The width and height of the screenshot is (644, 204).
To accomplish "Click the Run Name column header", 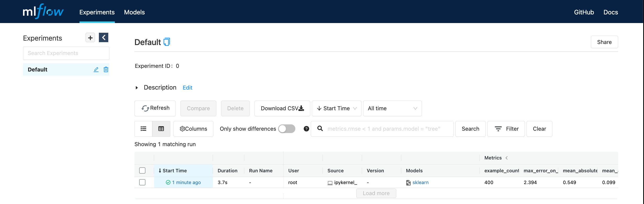I will click(x=261, y=170).
